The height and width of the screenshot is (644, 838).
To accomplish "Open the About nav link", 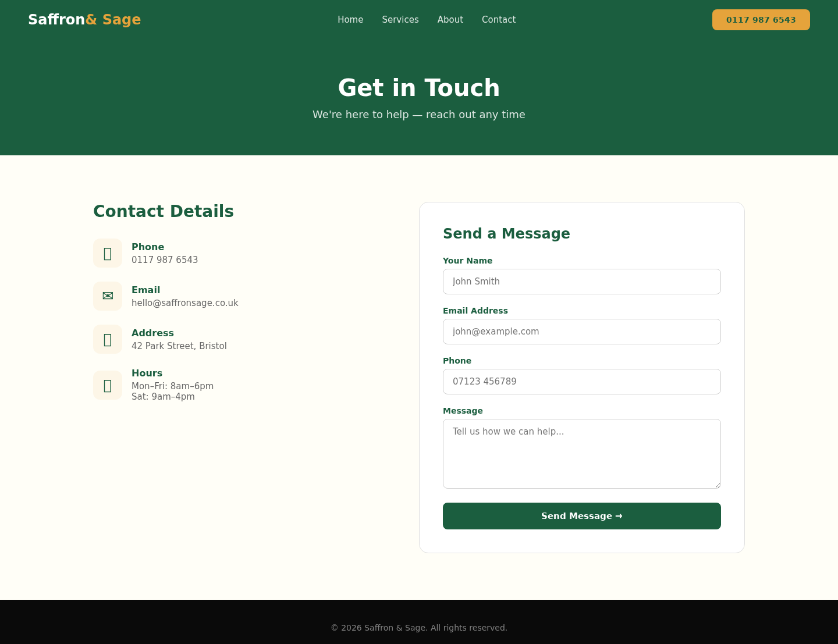I will coord(450,20).
